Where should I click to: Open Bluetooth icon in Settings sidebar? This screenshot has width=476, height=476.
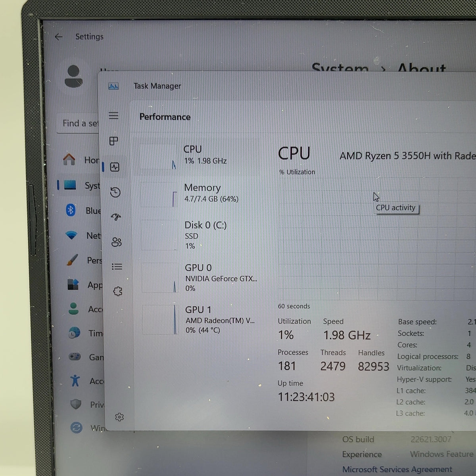coord(71,210)
